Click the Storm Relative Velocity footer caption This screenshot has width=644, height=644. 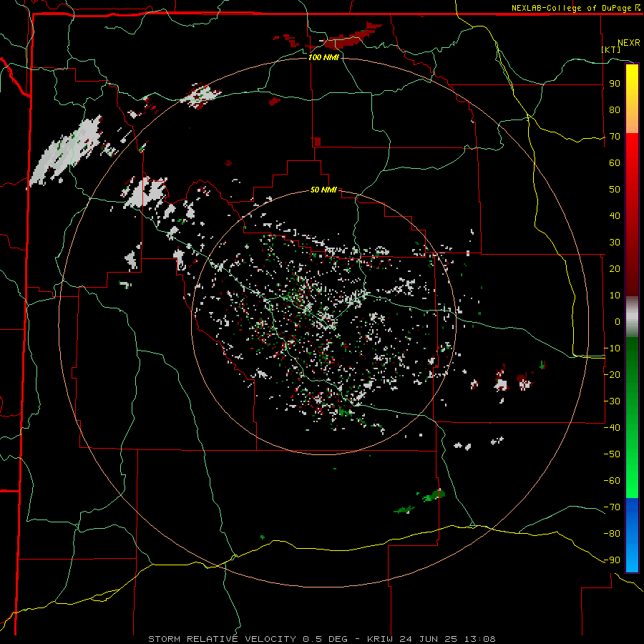point(321,639)
